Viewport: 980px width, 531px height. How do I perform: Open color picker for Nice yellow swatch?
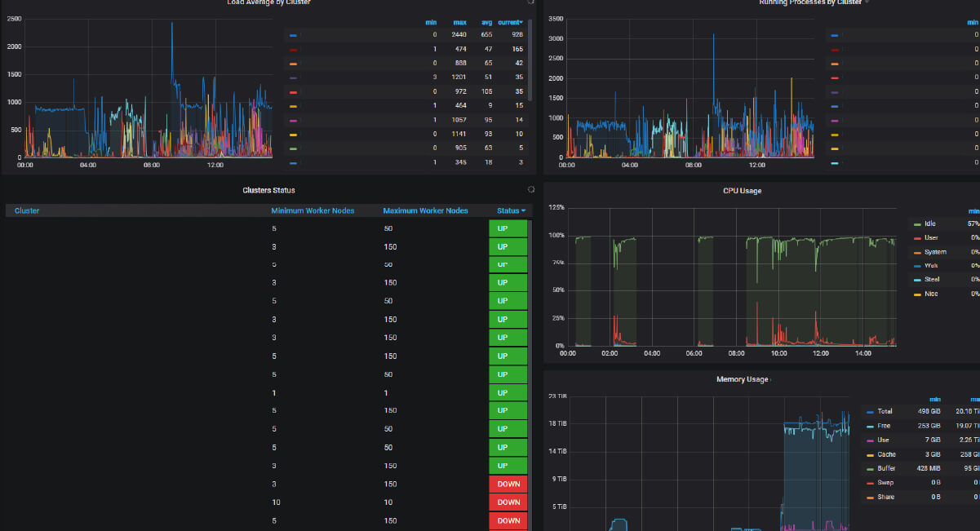pyautogui.click(x=917, y=294)
